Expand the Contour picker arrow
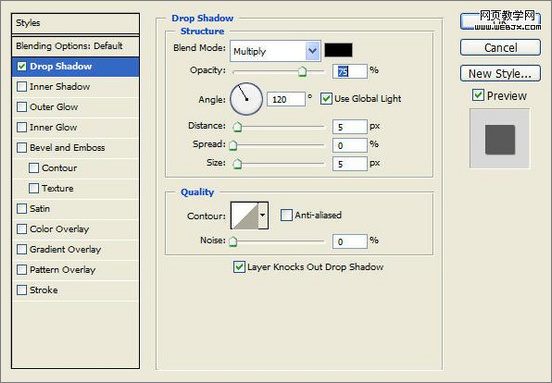Screen dimensions: 552x383 point(263,215)
